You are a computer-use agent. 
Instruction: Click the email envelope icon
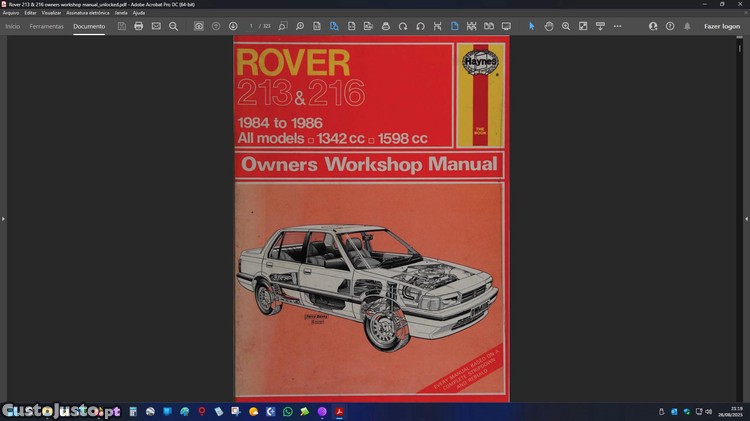tap(156, 26)
